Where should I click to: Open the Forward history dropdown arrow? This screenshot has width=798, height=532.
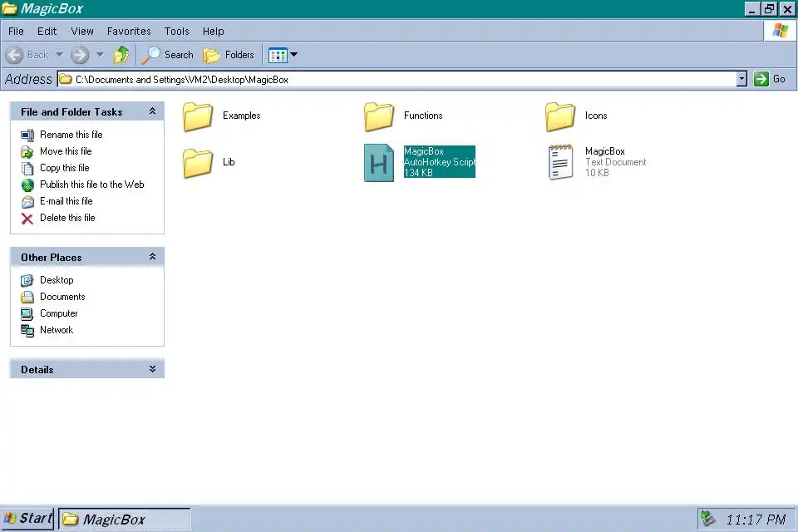100,55
